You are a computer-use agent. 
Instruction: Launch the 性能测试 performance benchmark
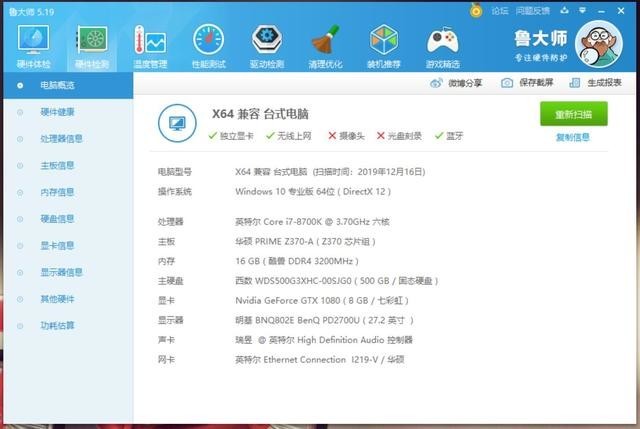[209, 46]
